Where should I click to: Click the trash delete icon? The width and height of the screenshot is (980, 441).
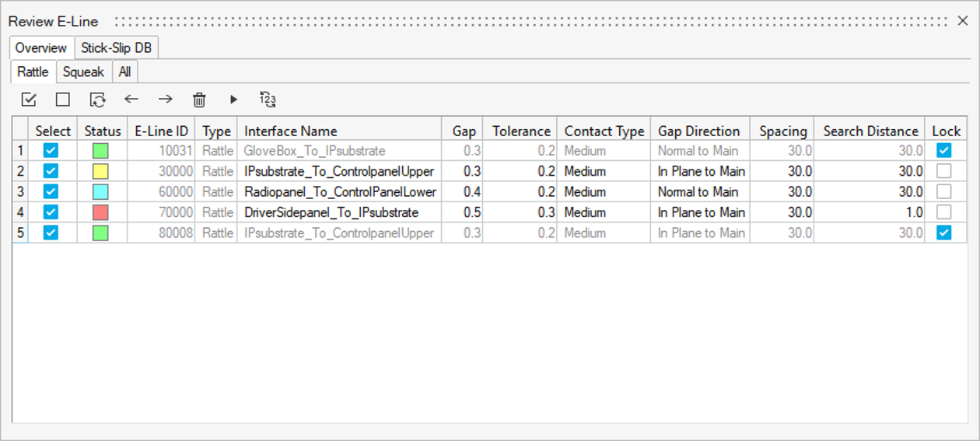(199, 100)
